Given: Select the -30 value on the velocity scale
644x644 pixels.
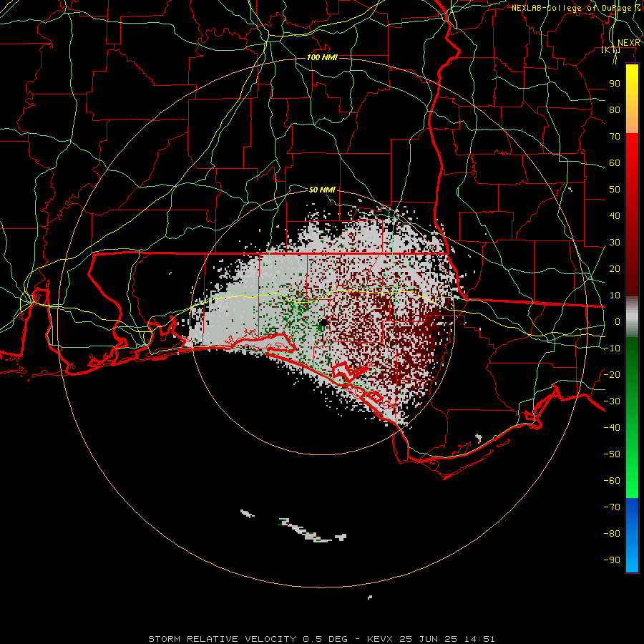Looking at the screenshot, I should (612, 401).
